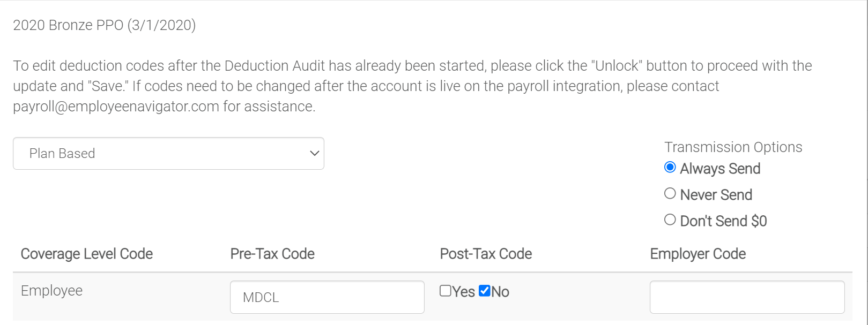Click the words Deduction Audit in instructions
The width and height of the screenshot is (868, 325).
tap(275, 66)
